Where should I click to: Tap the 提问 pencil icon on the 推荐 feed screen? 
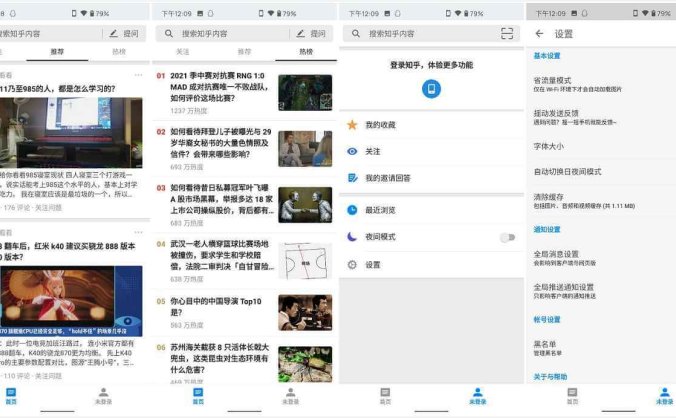114,34
